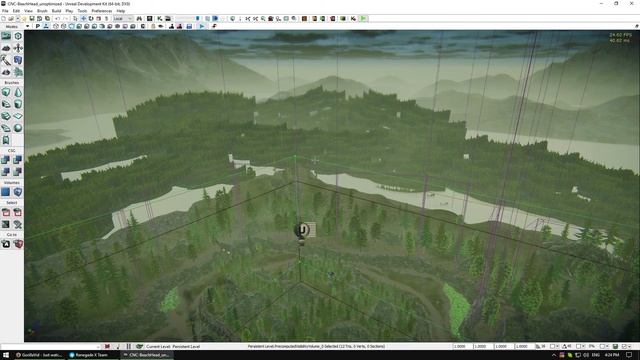Choose Texture alignment mode icon
This screenshot has width=640, height=360.
(x=18, y=48)
